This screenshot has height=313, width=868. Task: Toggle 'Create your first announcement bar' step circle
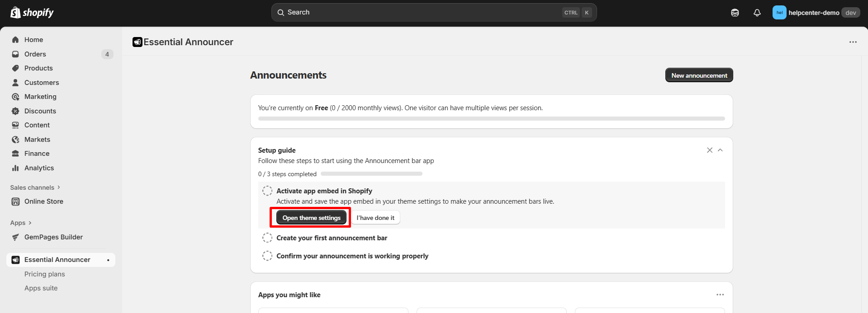pos(267,238)
